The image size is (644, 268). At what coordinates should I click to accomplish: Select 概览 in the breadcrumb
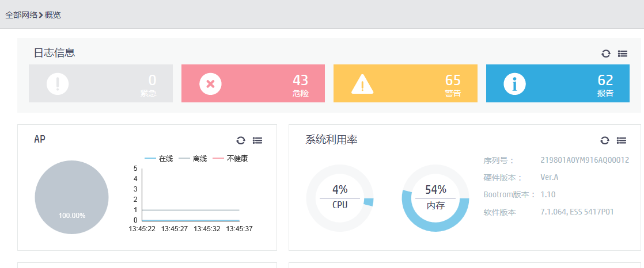[x=53, y=15]
